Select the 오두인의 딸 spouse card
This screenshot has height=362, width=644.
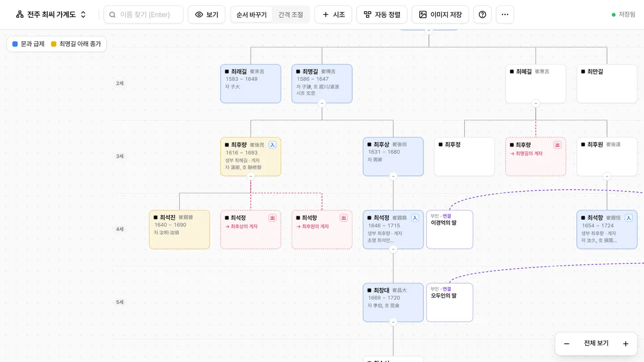coord(450,302)
